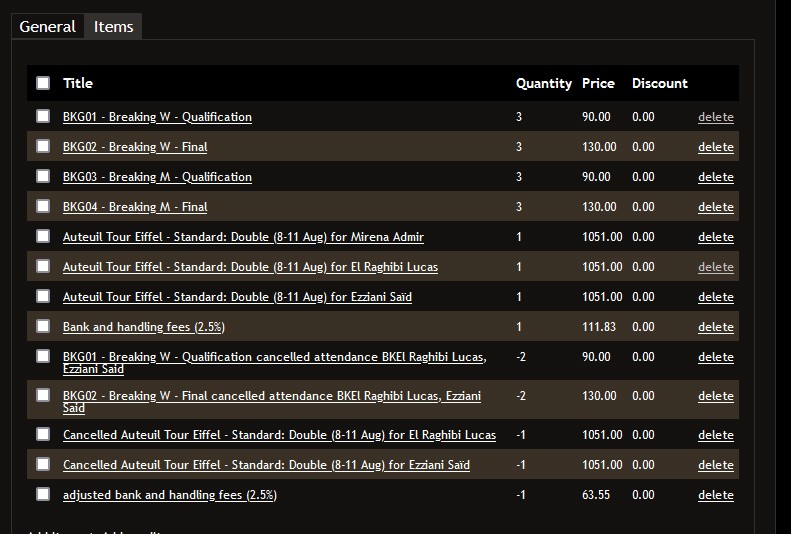Open Auteuil Tour Eiffel booking for Mirena Admir

(x=243, y=237)
